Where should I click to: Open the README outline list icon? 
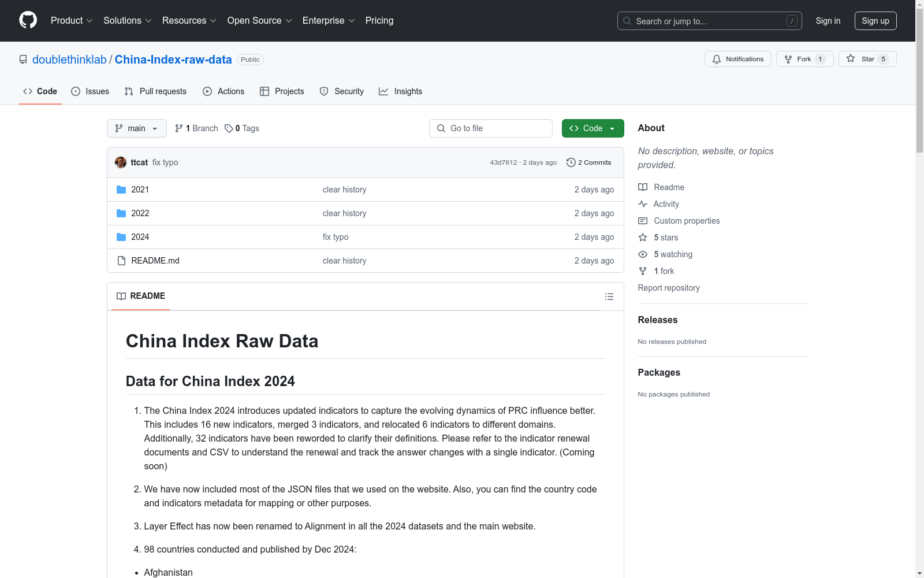coord(609,297)
